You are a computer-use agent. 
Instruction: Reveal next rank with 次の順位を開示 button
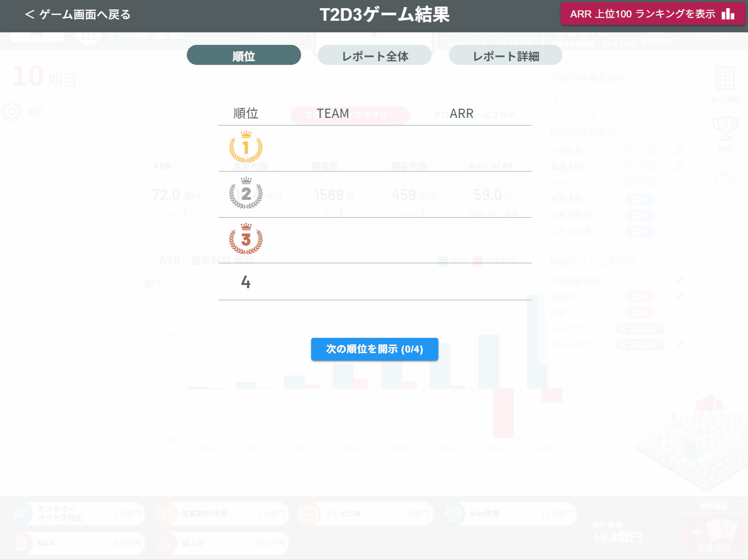click(x=375, y=349)
